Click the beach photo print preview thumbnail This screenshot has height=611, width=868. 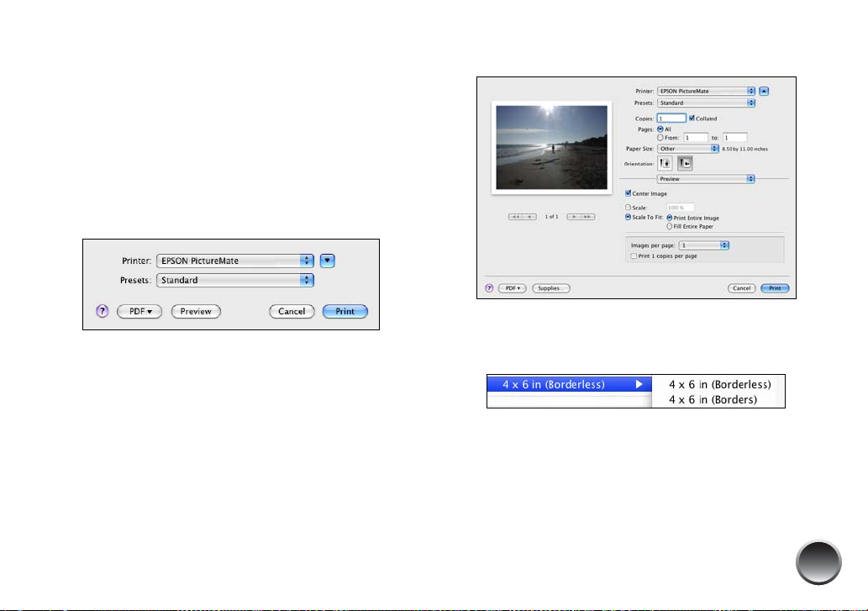551,148
